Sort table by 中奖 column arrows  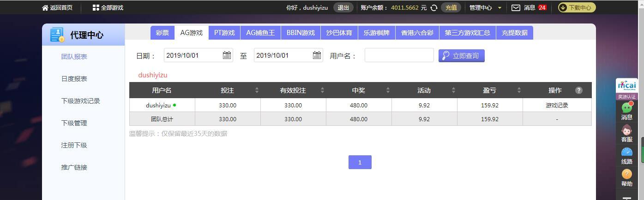tap(388, 90)
